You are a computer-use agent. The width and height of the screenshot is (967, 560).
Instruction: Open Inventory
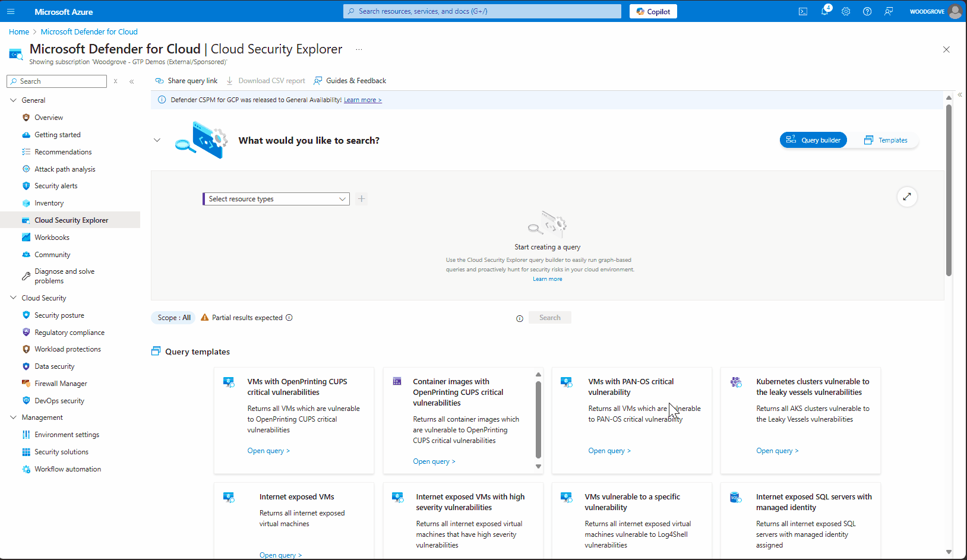coord(49,203)
